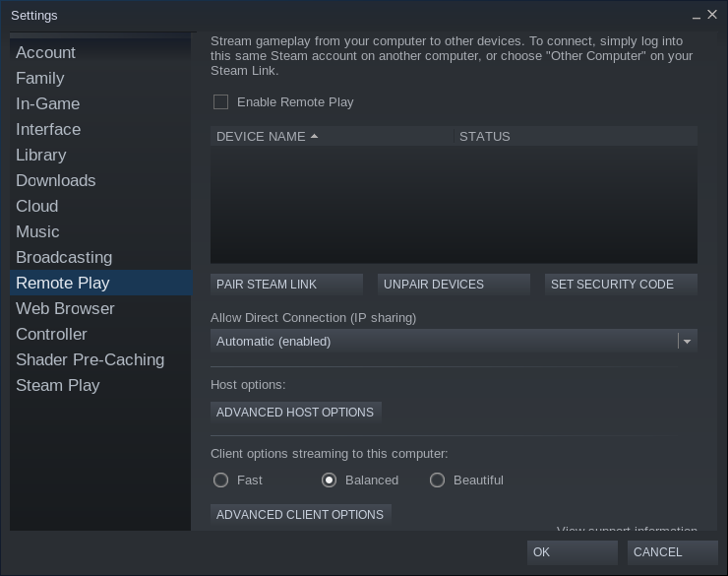Select Music in the sidebar
Image resolution: width=728 pixels, height=576 pixels.
tap(100, 231)
